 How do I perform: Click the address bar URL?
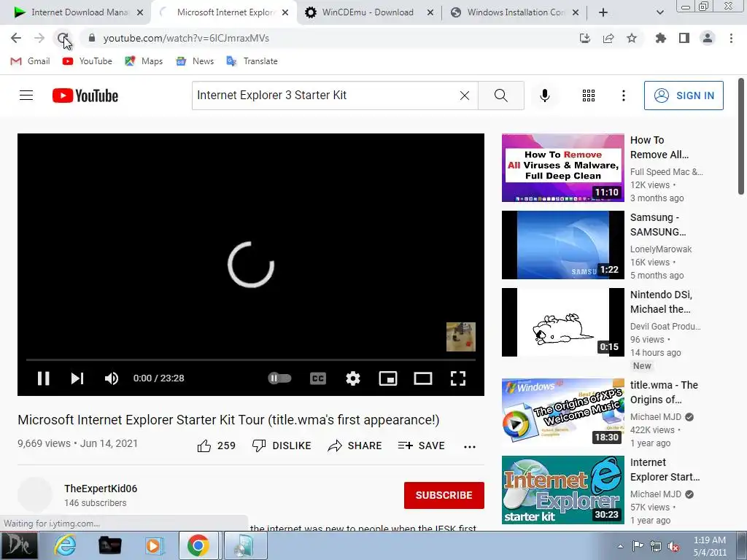coord(186,38)
